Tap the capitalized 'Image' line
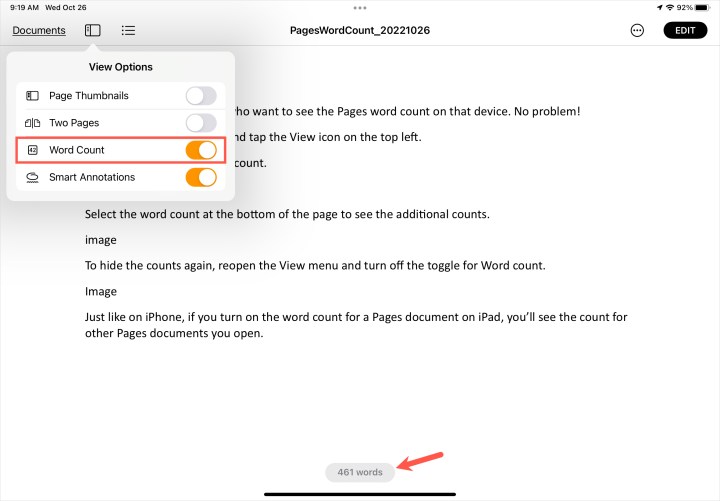The height and width of the screenshot is (501, 720). click(x=101, y=292)
